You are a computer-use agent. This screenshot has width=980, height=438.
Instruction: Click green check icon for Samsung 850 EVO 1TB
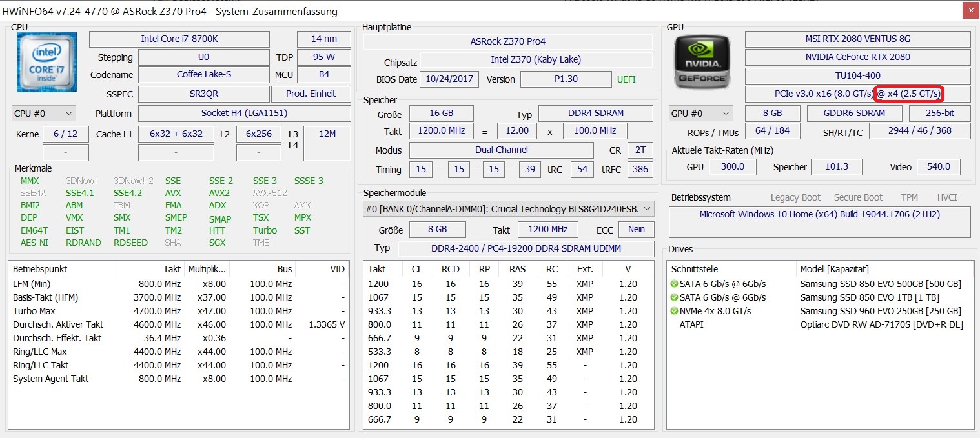point(674,297)
